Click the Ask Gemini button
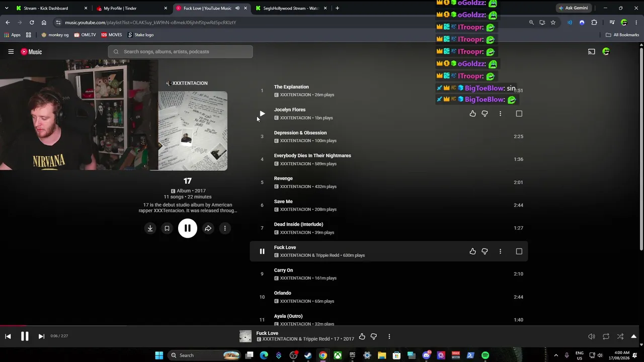 pyautogui.click(x=573, y=8)
